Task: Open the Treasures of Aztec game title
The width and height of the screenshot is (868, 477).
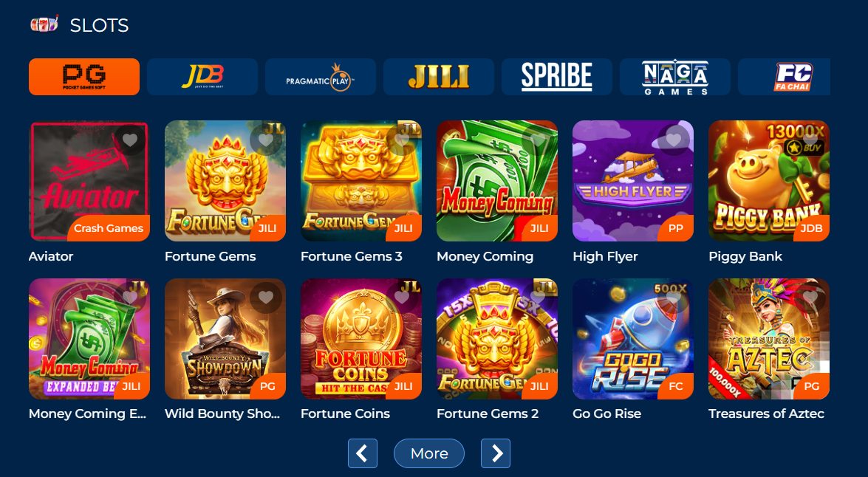Action: pos(766,413)
